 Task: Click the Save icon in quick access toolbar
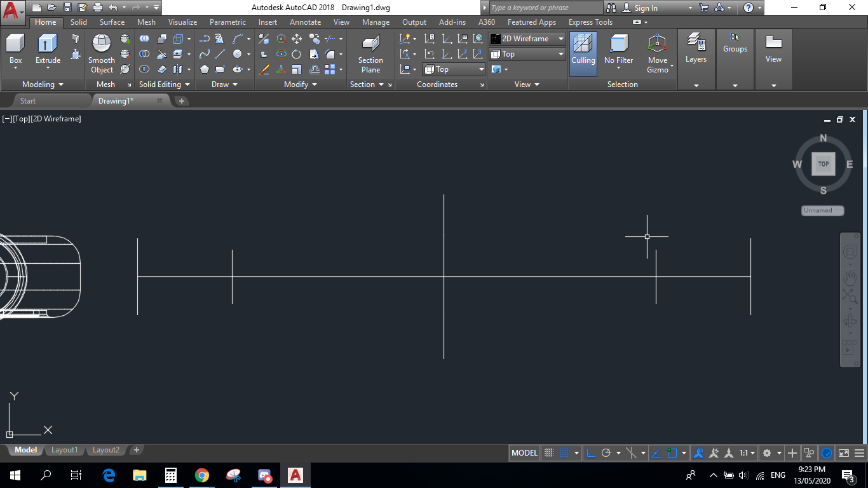point(67,8)
